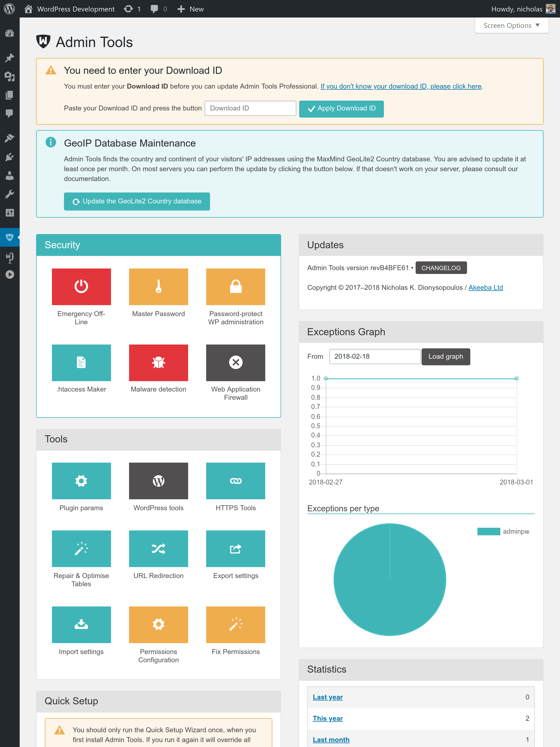Open the Last month statistics link
560x747 pixels.
(x=331, y=740)
